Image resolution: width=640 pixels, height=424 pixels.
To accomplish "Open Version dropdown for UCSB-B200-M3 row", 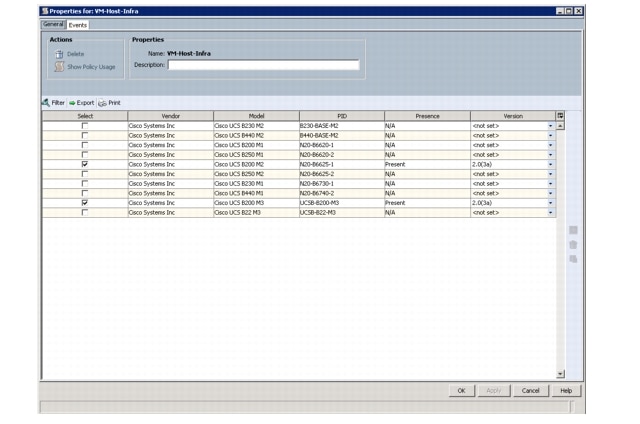I will click(x=551, y=202).
